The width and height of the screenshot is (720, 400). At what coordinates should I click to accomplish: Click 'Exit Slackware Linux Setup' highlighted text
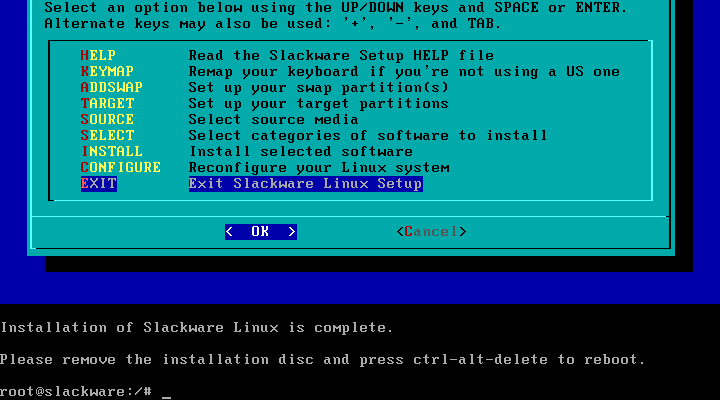(305, 184)
